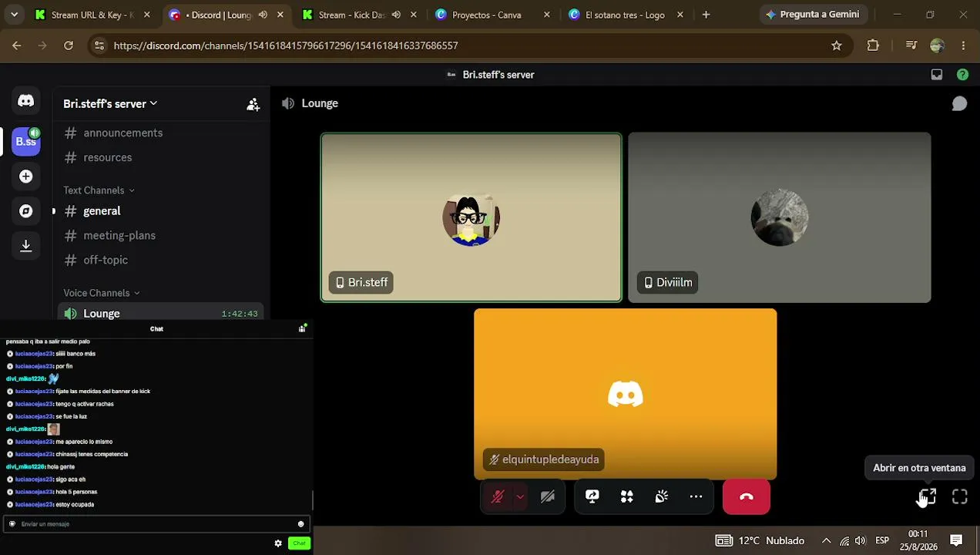Open the browser extensions puzzle icon
The image size is (980, 555).
[873, 45]
